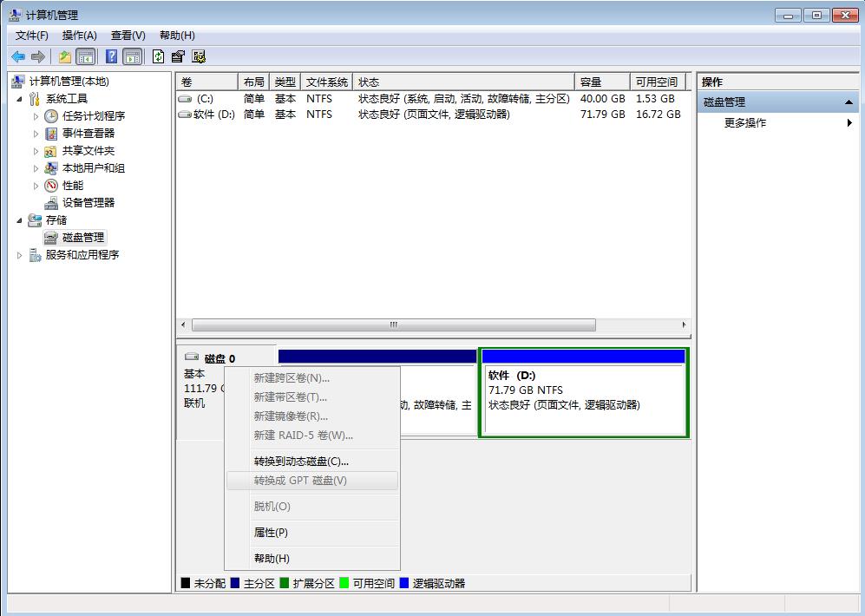Screen dimensions: 865x616
Task: Open 更多操作 in the actions pane
Action: (778, 122)
